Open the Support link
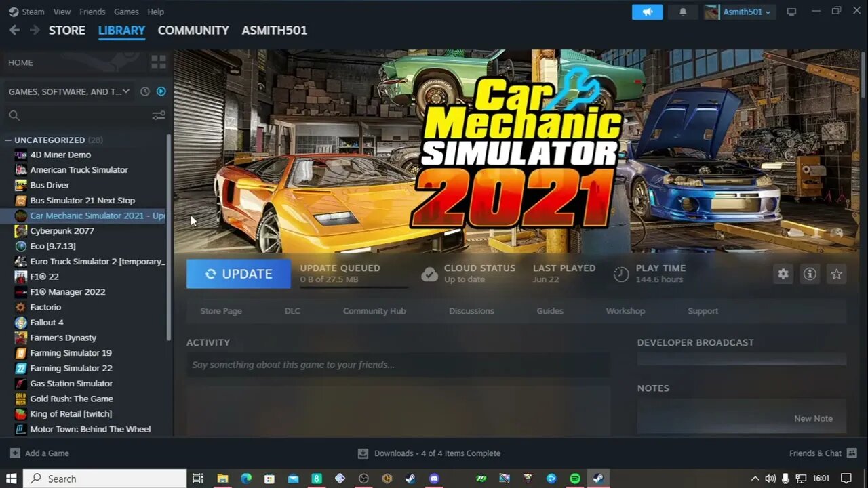This screenshot has height=488, width=868. (703, 311)
